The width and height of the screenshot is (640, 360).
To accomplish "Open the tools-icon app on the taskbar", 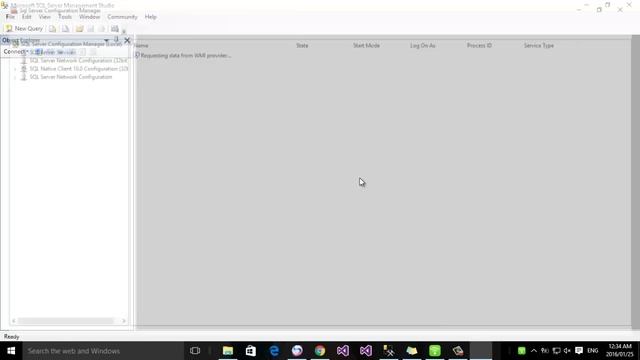I will [x=389, y=351].
